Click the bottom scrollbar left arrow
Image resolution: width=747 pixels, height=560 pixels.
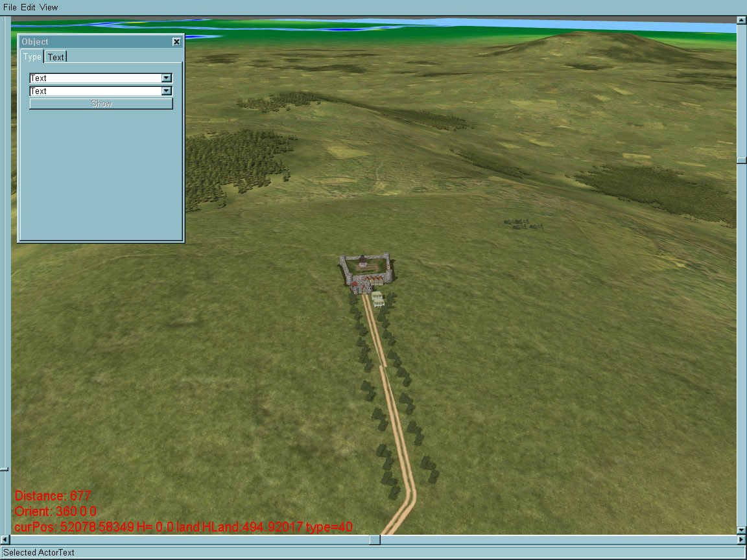click(5, 540)
